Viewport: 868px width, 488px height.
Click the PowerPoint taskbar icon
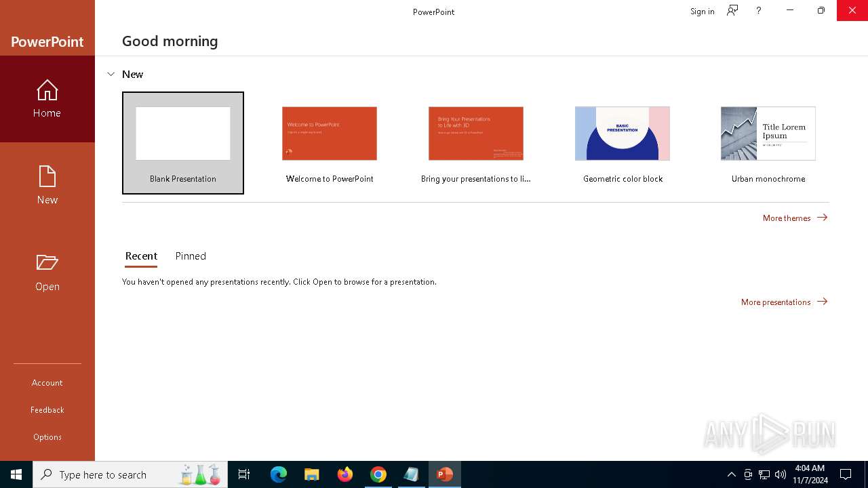(445, 474)
